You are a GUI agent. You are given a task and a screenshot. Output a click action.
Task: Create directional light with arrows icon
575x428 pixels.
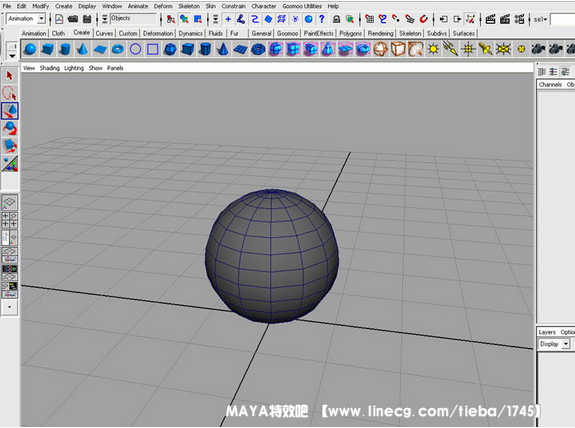(x=450, y=49)
